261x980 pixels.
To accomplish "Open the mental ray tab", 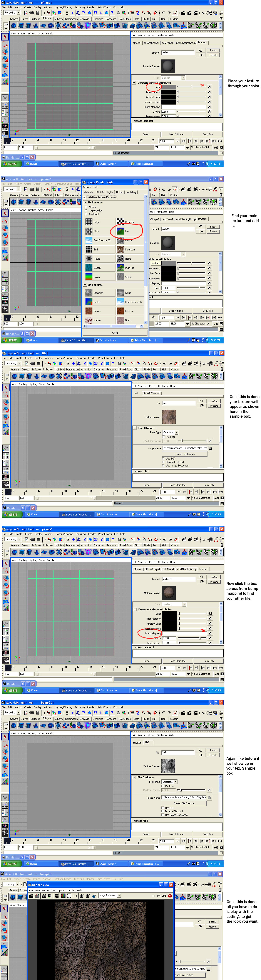I will click(x=131, y=192).
